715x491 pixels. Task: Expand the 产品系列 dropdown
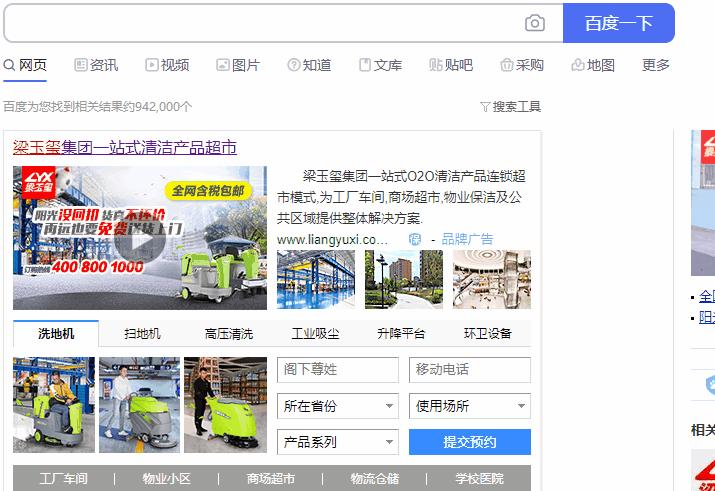click(x=338, y=442)
